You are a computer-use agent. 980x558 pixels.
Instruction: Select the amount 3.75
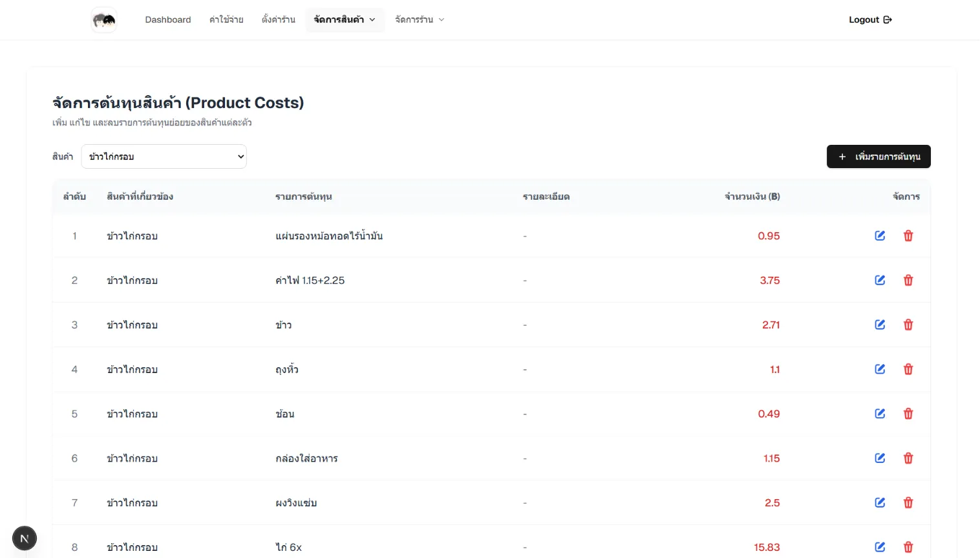coord(770,281)
